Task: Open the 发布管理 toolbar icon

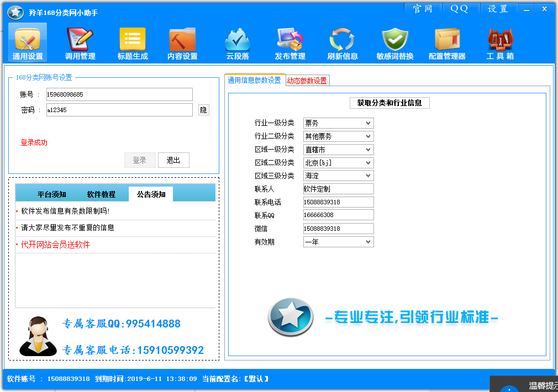Action: coord(289,44)
